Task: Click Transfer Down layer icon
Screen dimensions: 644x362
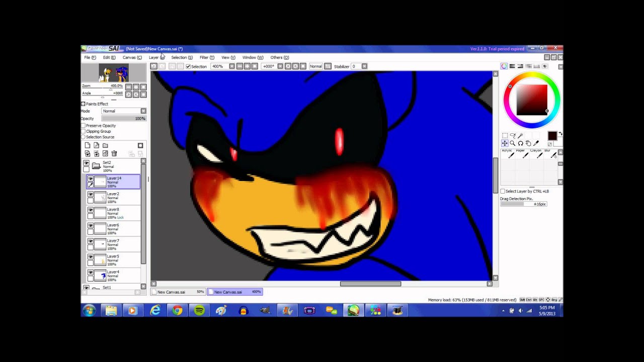Action: [x=88, y=153]
